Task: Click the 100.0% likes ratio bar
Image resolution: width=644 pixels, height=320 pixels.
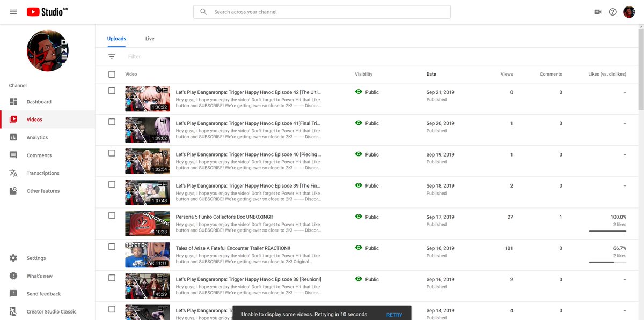Action: tap(608, 231)
